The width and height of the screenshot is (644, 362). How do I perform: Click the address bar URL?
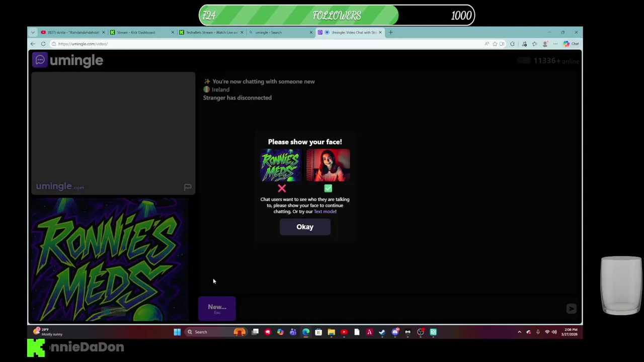[x=83, y=44]
